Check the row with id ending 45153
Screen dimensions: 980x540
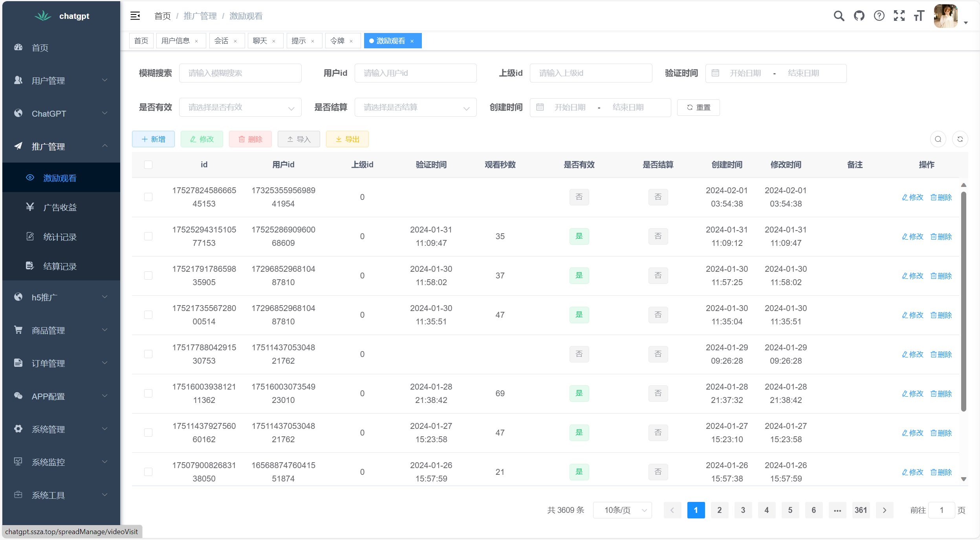point(148,197)
